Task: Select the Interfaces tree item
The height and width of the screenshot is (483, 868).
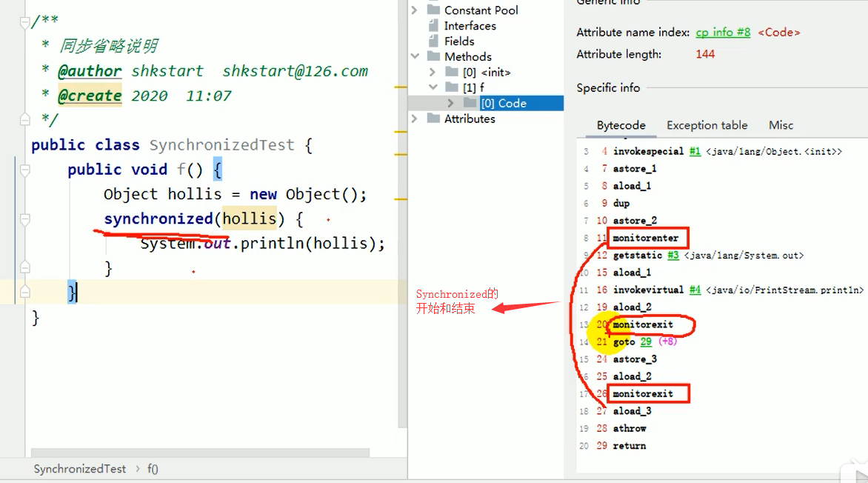Action: coord(470,25)
